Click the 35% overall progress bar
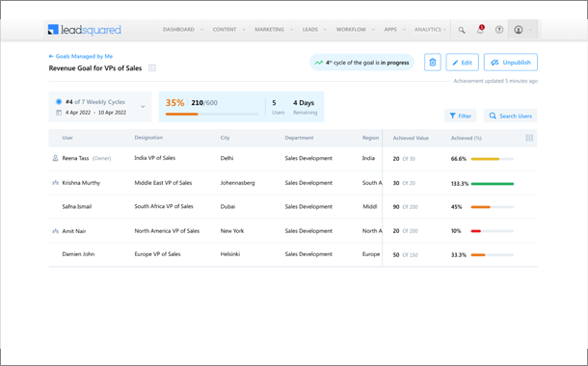Viewport: 588px width, 366px height. [212, 114]
